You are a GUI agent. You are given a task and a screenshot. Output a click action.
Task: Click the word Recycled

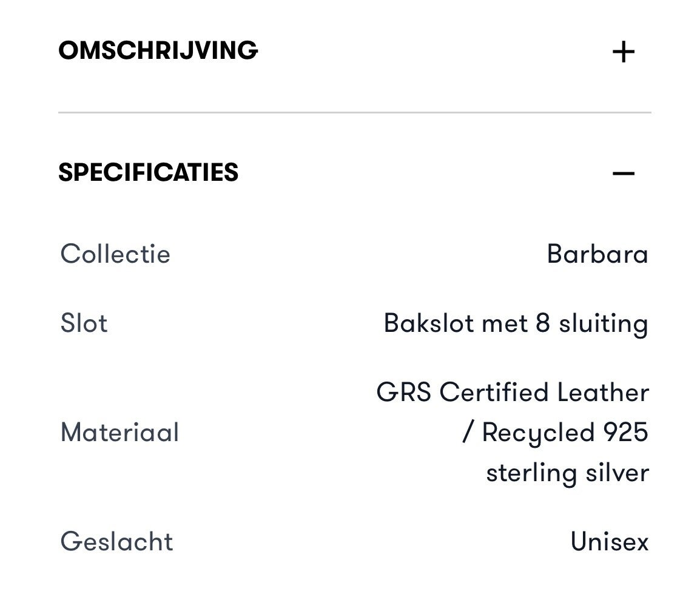coord(537,433)
